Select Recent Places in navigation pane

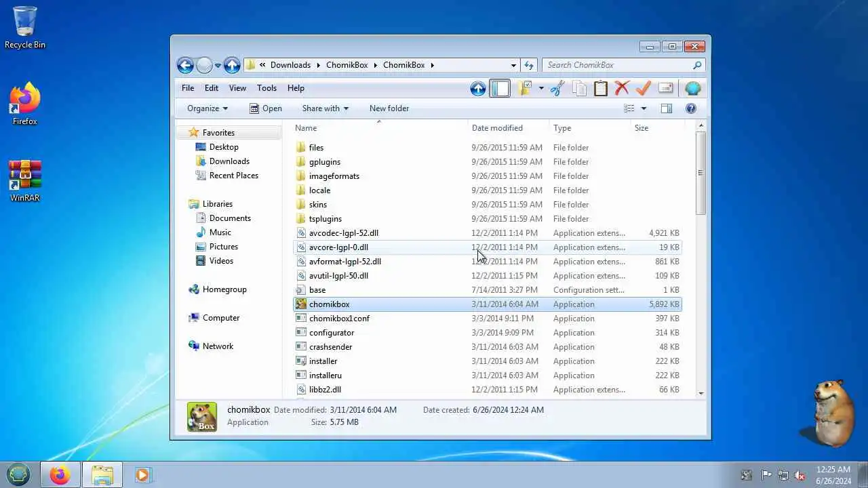[x=234, y=176]
